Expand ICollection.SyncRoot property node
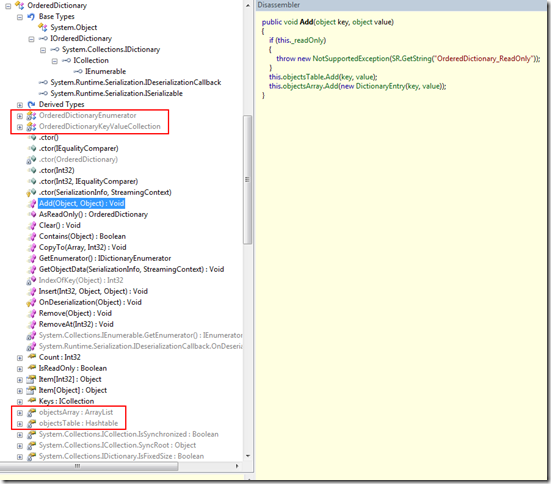The image size is (551, 484). 20,446
